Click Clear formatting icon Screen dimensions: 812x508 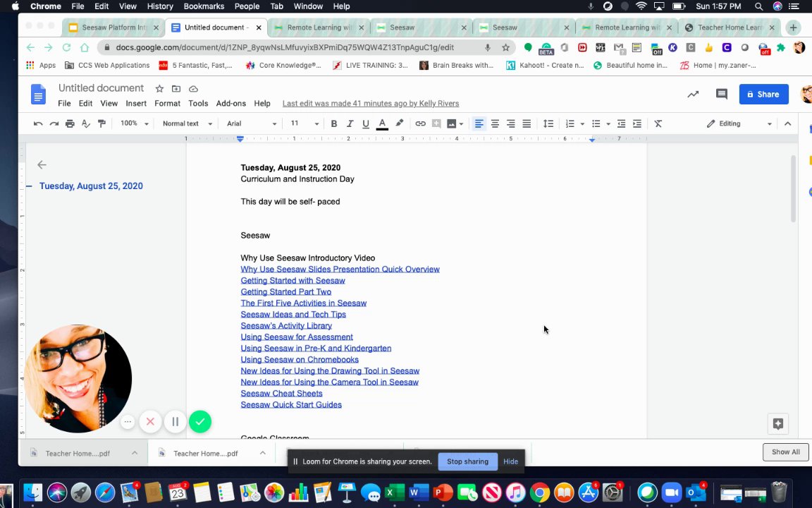click(658, 123)
